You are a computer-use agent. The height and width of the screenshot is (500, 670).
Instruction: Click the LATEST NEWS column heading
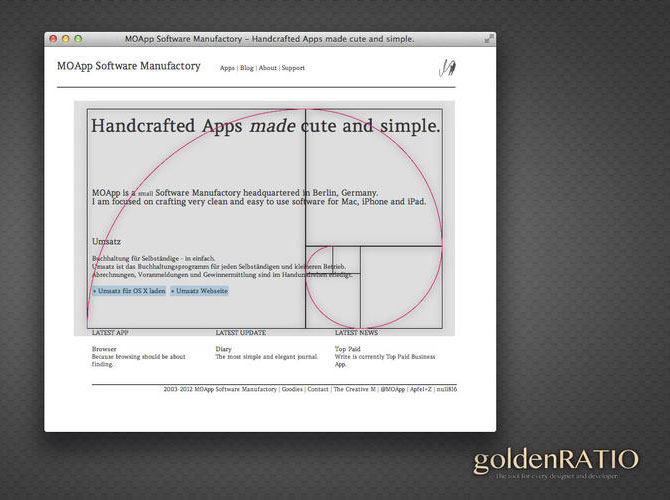(356, 332)
